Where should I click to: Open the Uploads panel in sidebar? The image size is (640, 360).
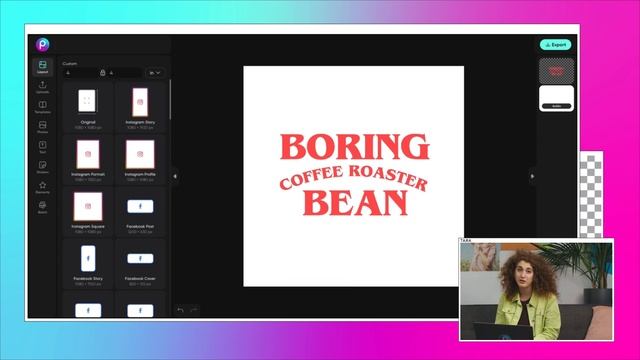(x=42, y=87)
